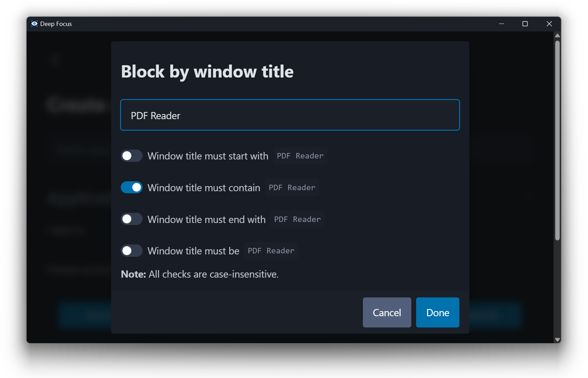The image size is (588, 378).
Task: Turn on the "must end with" toggle
Action: tap(132, 219)
